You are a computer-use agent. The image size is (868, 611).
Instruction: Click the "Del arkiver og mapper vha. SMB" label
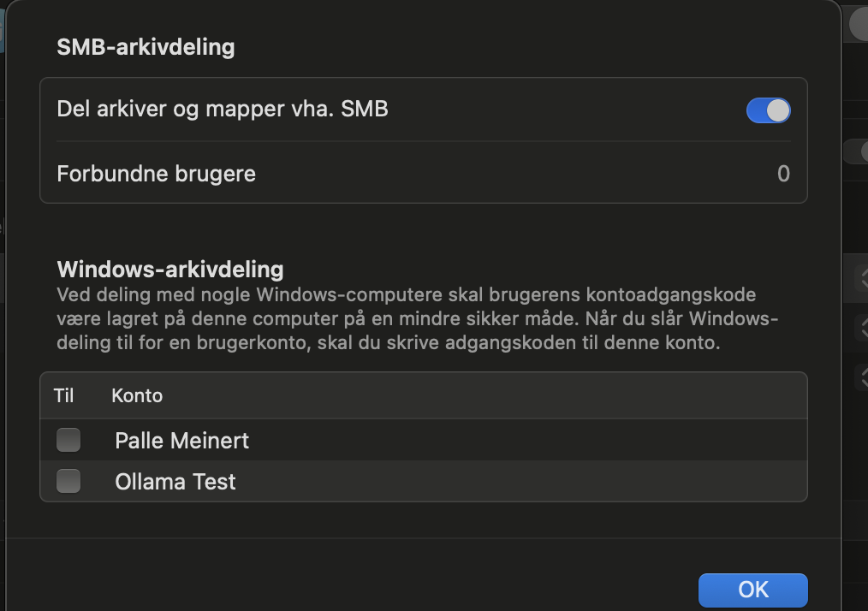[x=223, y=109]
